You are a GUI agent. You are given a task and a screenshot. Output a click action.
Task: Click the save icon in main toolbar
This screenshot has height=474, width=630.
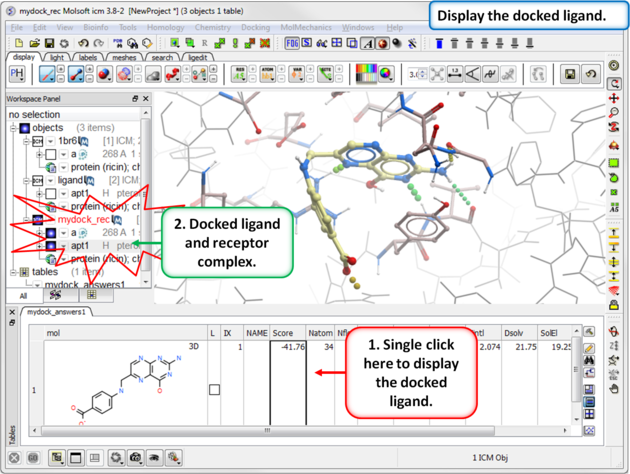(49, 44)
